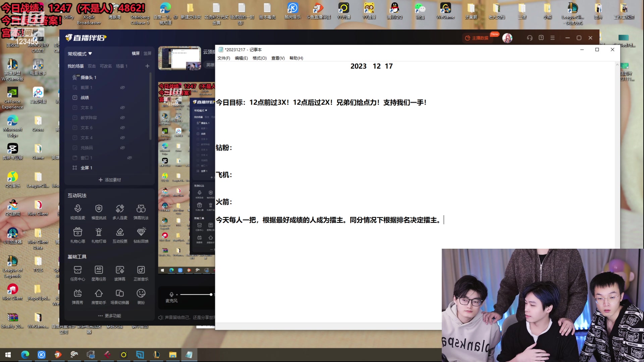Viewport: 644px width, 362px height.
Task: Select the 福星挑战 icon
Action: coord(99,212)
